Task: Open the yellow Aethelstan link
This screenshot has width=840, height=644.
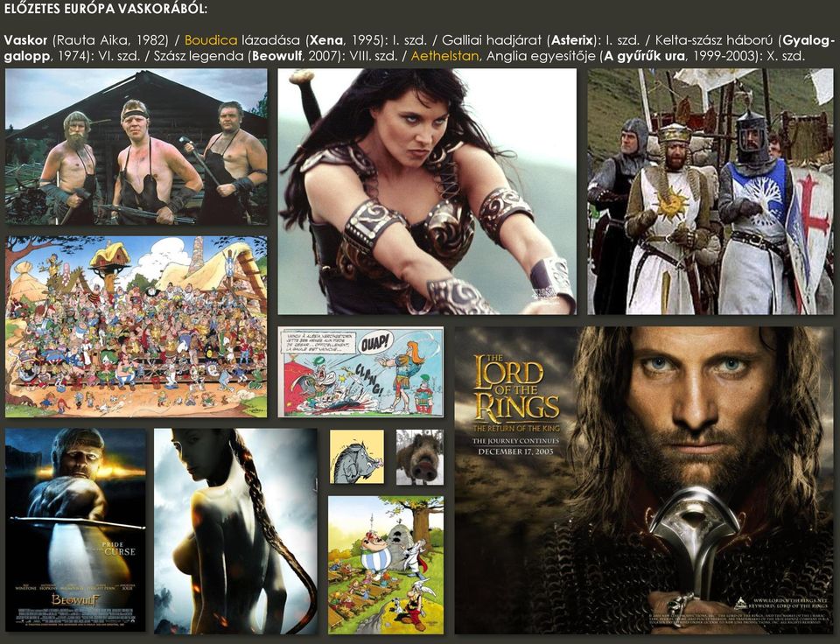Action: point(444,56)
